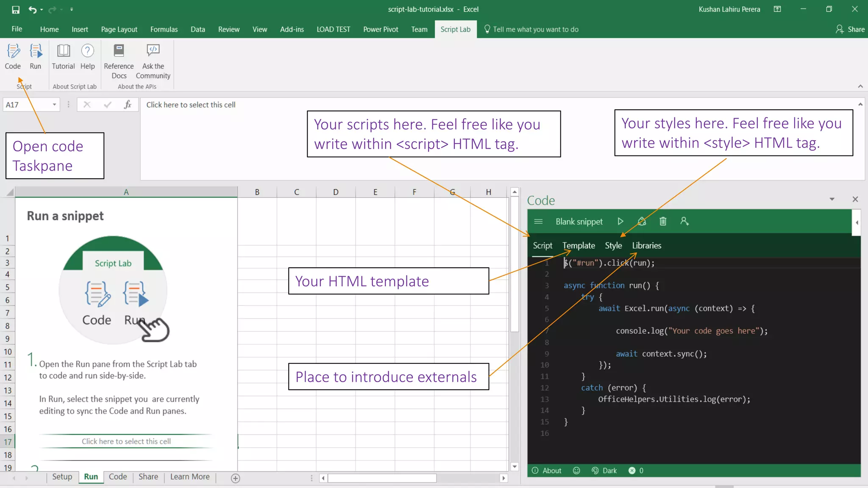Viewport: 868px width, 488px height.
Task: Click the Select All corner triangle
Action: pyautogui.click(x=10, y=192)
